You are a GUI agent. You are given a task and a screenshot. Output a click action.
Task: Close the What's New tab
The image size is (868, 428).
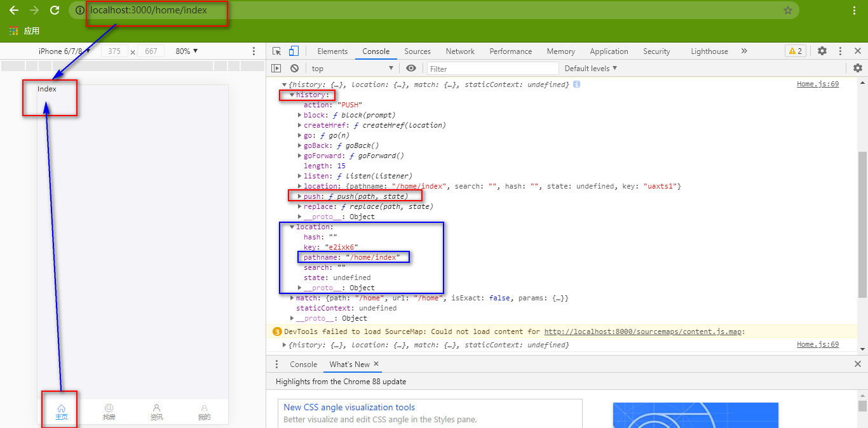tap(376, 364)
